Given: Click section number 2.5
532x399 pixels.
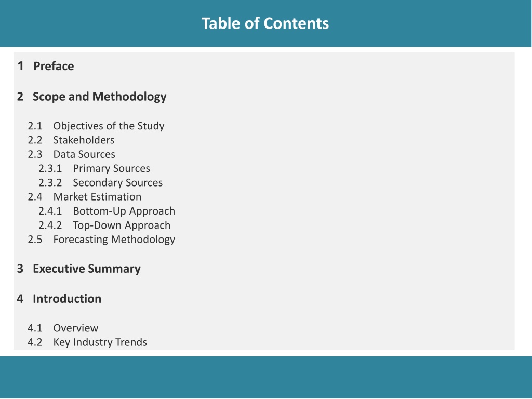Looking at the screenshot, I should point(35,240).
